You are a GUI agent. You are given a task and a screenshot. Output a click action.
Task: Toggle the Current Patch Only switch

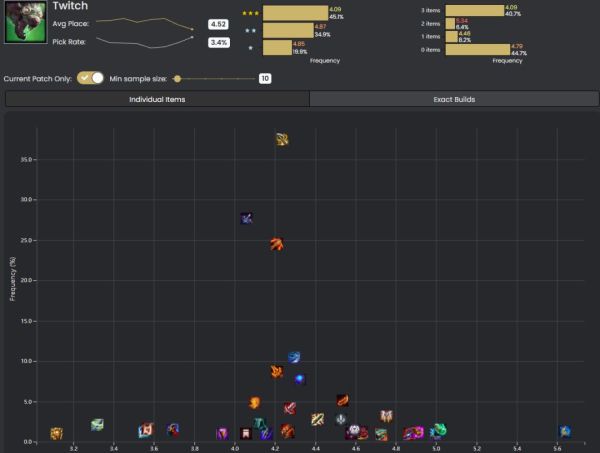[x=90, y=78]
